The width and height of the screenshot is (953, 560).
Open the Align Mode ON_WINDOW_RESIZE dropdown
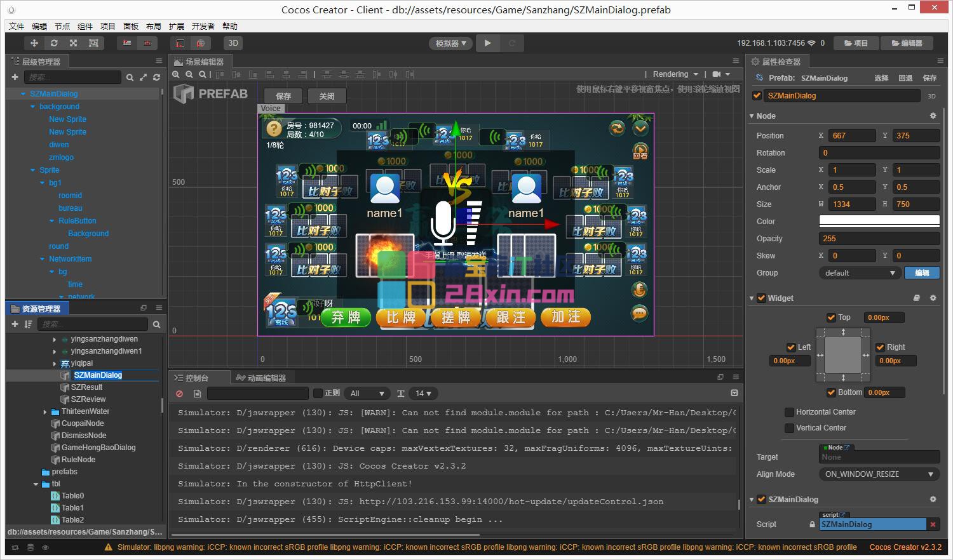879,474
